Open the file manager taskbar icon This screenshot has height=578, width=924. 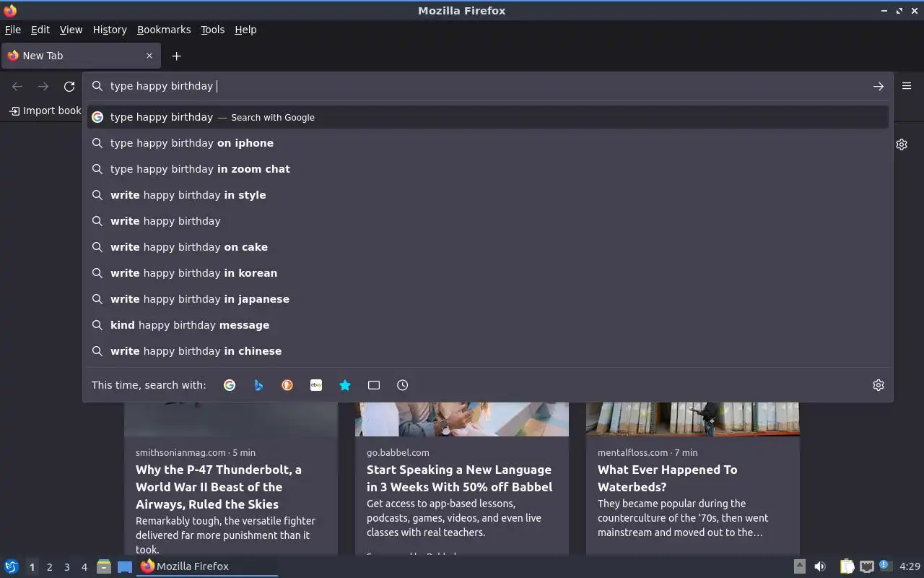pos(104,566)
